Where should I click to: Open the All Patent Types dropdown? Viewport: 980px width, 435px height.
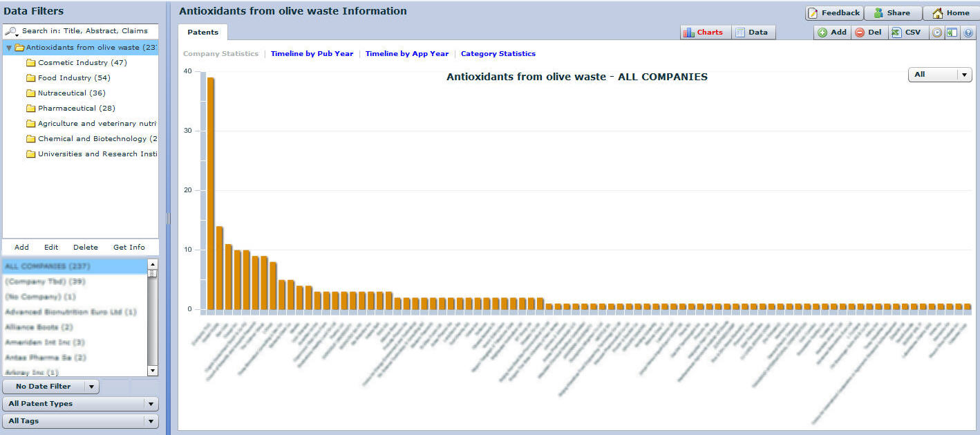80,404
